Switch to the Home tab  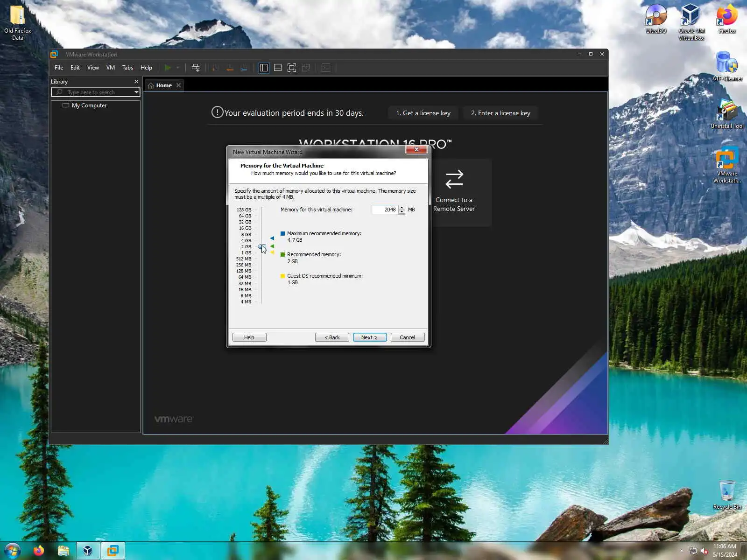click(164, 85)
